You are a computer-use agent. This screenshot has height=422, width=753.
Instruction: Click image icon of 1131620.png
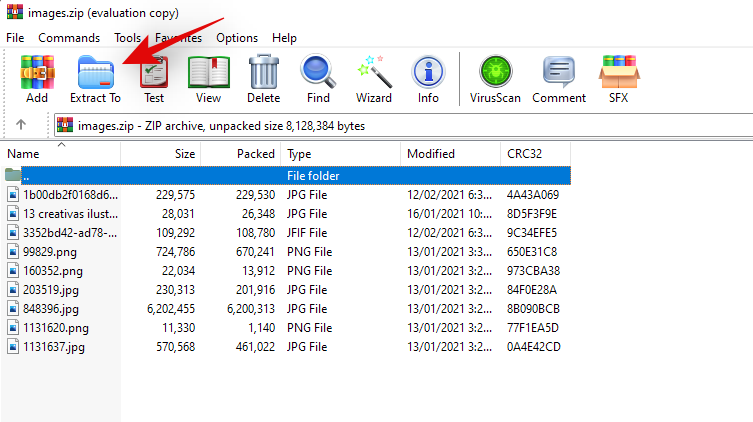coord(13,328)
